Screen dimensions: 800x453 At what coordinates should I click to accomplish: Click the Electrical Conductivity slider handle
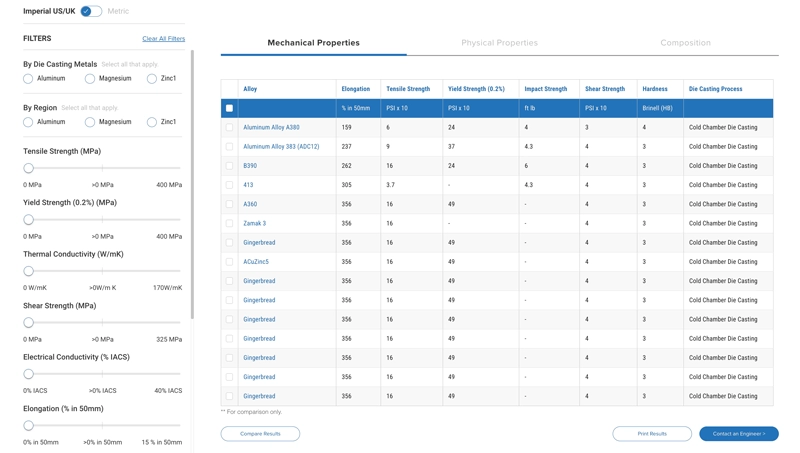[x=28, y=374]
